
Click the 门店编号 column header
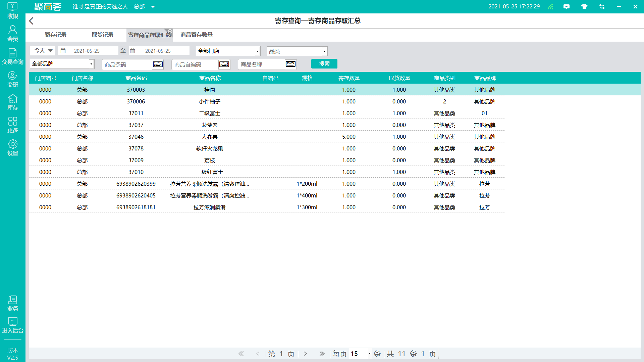pyautogui.click(x=46, y=78)
